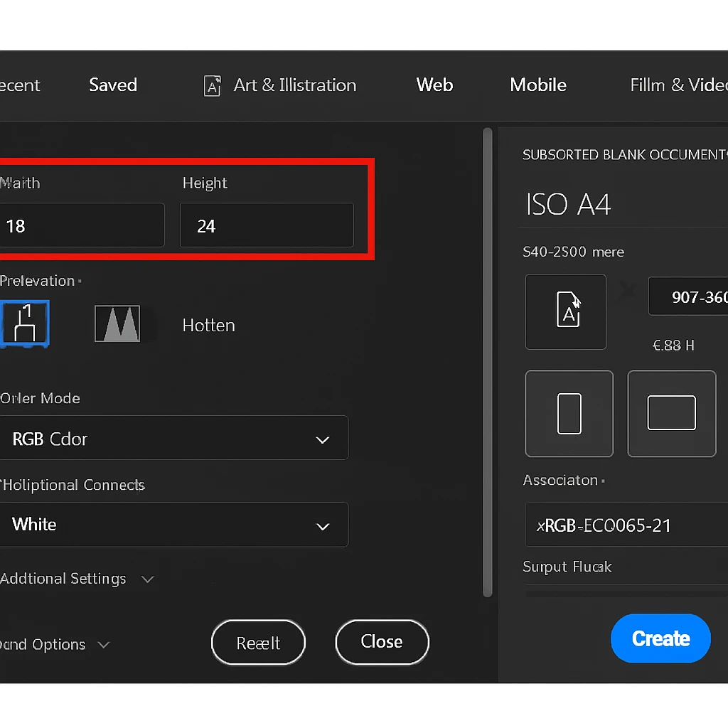Click the Art & Illustration document icon
The image size is (728, 728).
(212, 86)
